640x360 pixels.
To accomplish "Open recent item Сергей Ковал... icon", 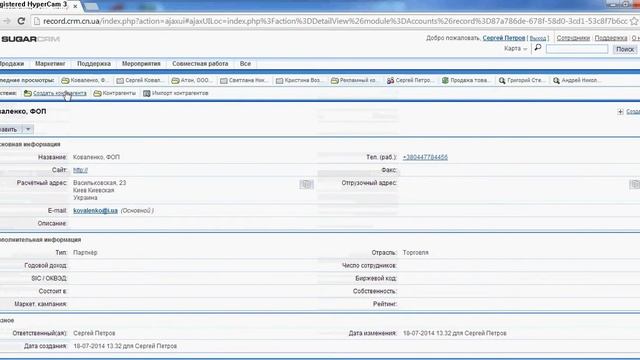I will (120, 80).
